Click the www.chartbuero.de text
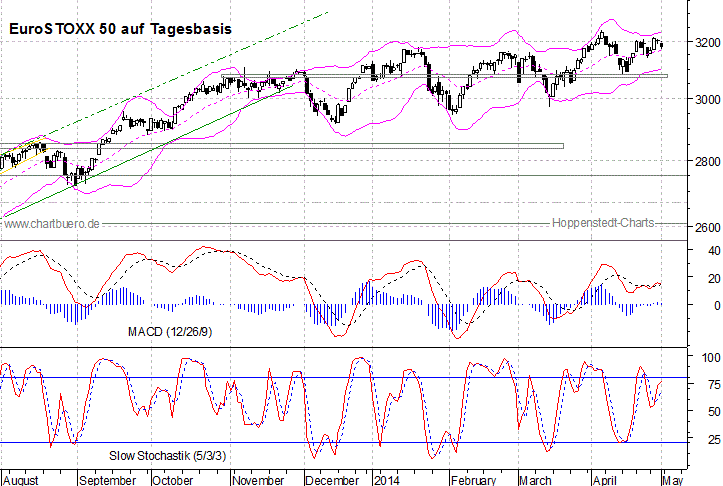Screen dimensions: 723x486 click(x=52, y=224)
